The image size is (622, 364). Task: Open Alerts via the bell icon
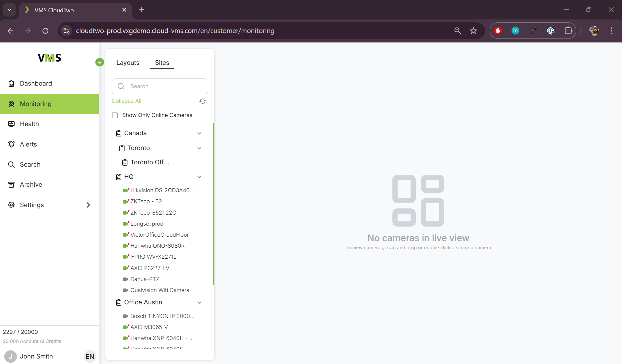pos(11,144)
